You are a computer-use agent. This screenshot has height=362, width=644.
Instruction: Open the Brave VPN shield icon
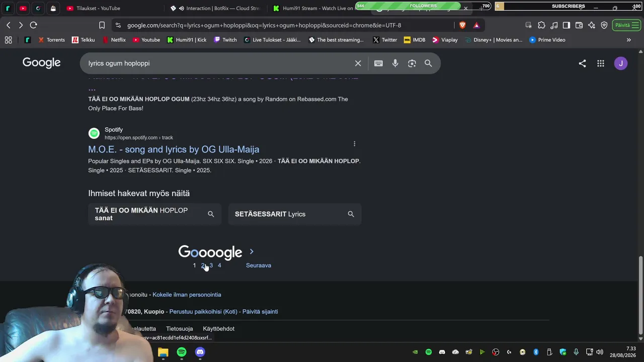pyautogui.click(x=604, y=25)
